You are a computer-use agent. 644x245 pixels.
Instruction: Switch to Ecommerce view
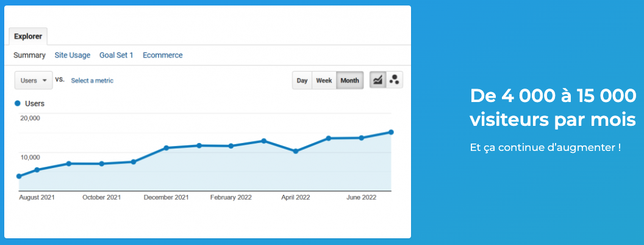pos(163,55)
